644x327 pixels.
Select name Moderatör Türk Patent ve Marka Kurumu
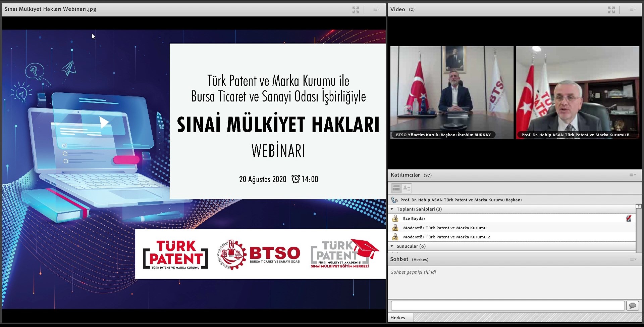445,228
